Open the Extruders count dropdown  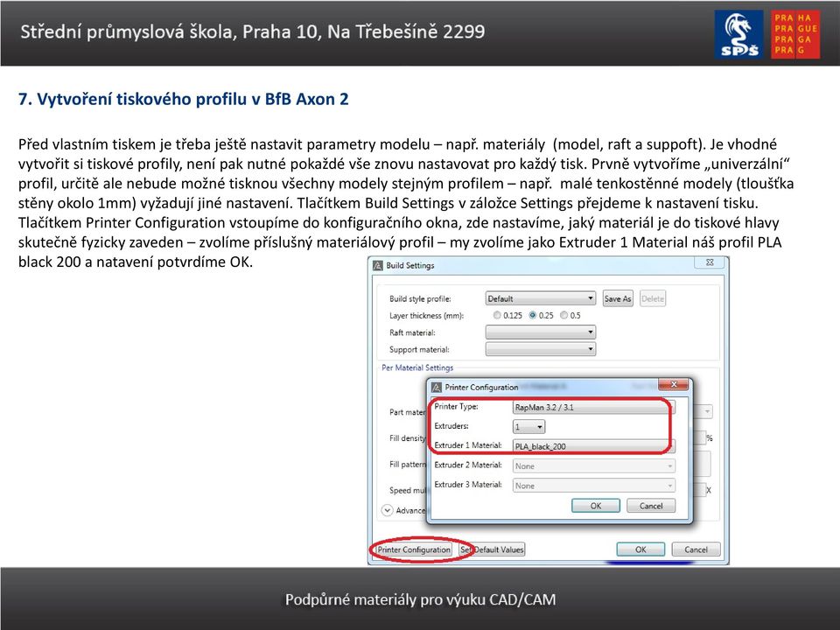528,427
